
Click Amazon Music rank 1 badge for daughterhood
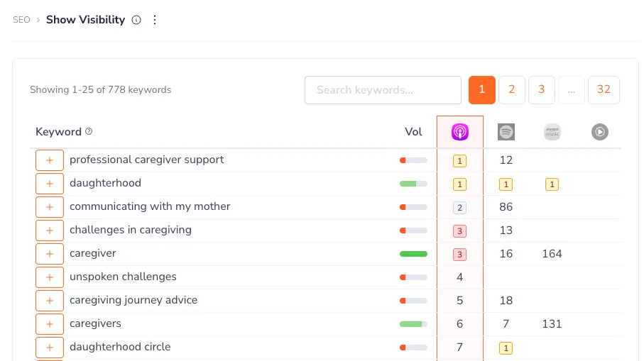[552, 184]
